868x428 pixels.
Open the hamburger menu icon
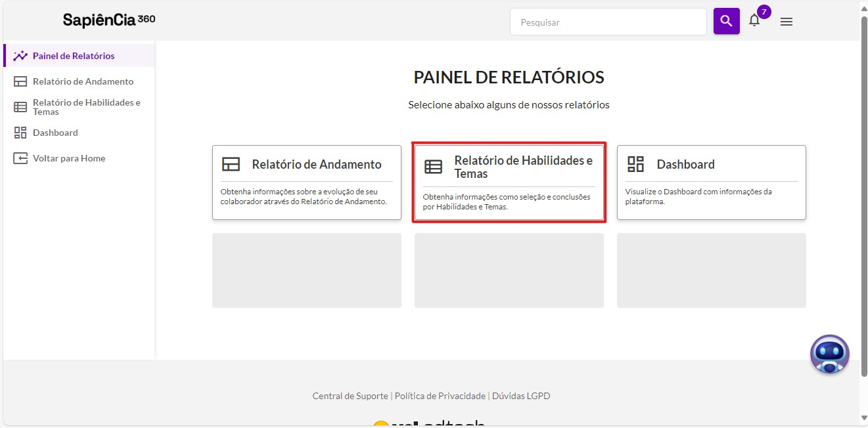point(786,22)
